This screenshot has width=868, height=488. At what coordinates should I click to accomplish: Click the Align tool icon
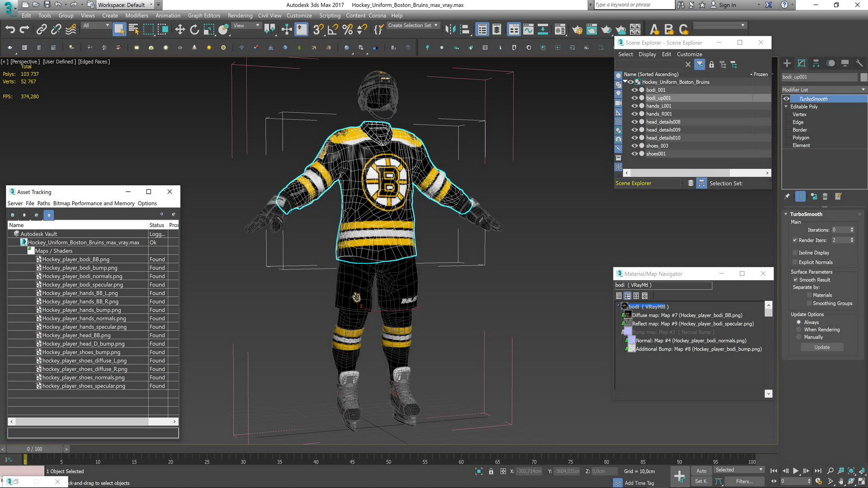tap(465, 30)
